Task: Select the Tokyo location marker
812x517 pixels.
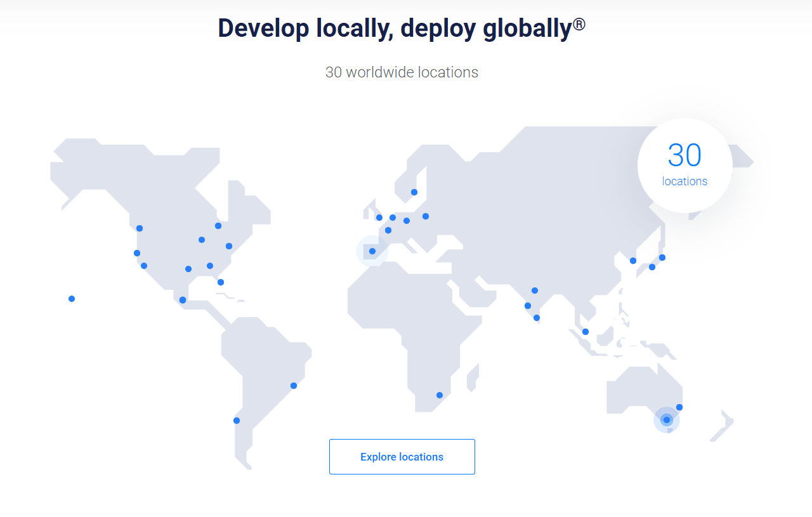Action: [662, 258]
